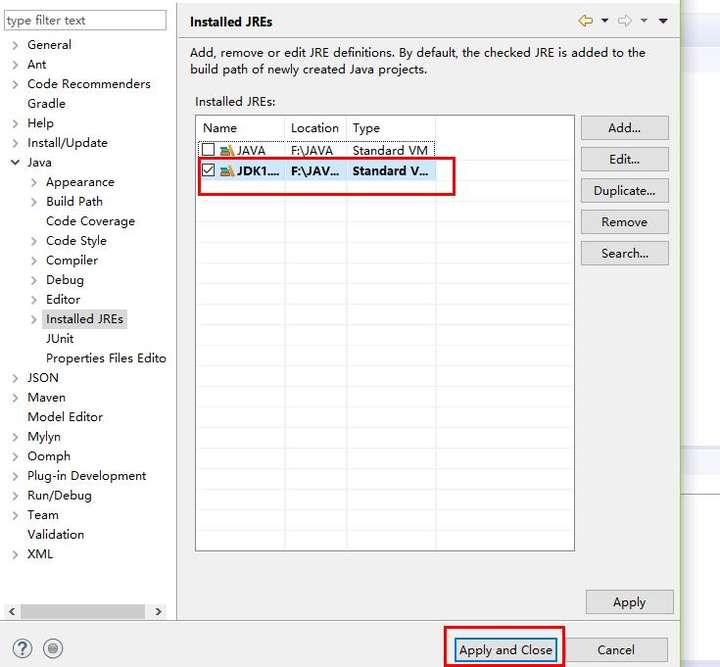Expand the Maven tree node arrow
Screen dimensions: 720x667
(15, 398)
